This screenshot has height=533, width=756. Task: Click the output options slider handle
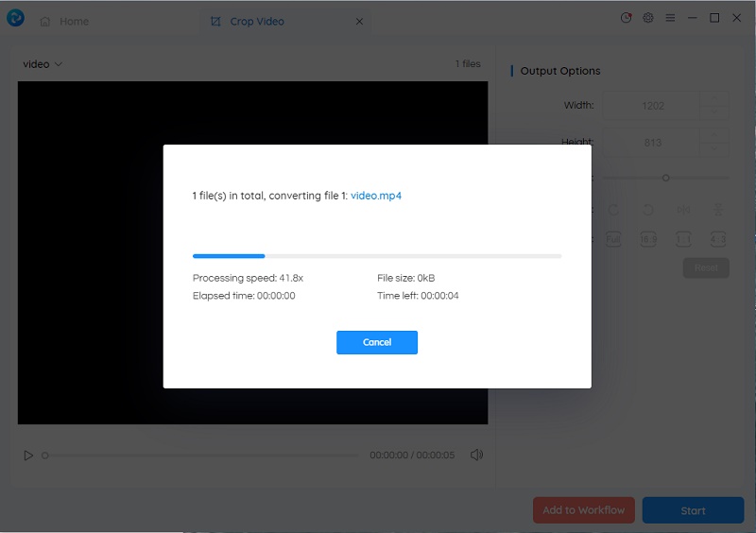[666, 178]
